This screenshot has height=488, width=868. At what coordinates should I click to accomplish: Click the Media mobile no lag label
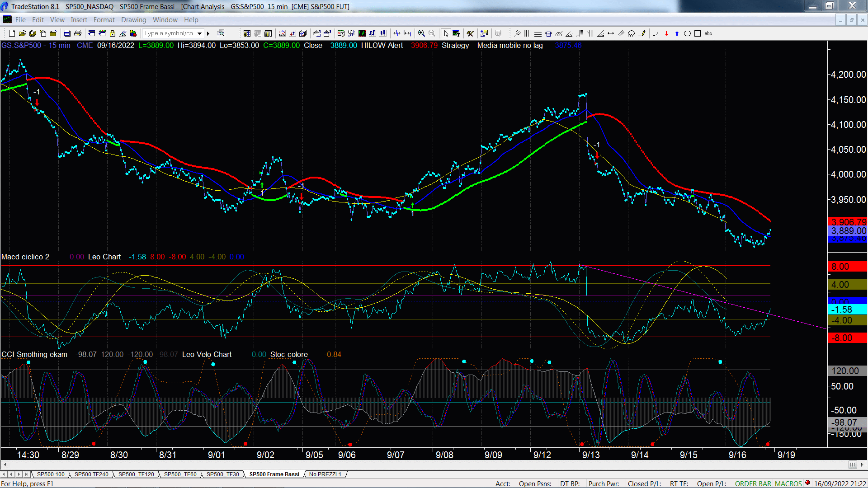[x=510, y=46]
